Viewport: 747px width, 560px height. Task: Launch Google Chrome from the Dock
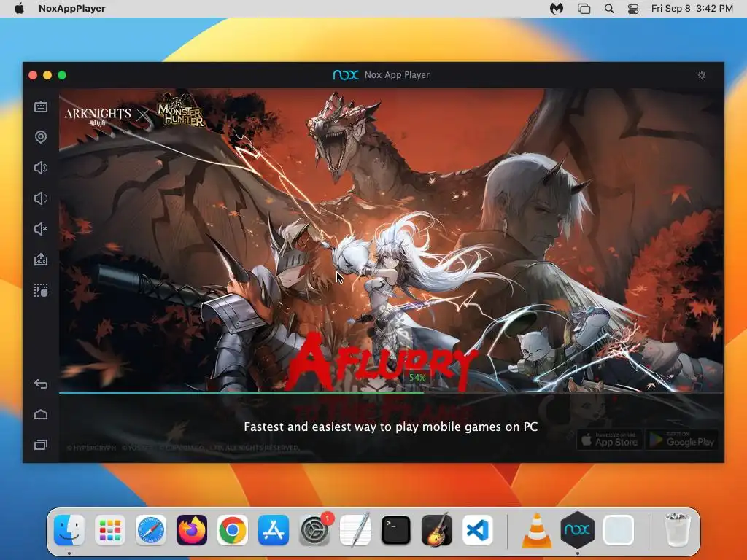click(x=233, y=530)
